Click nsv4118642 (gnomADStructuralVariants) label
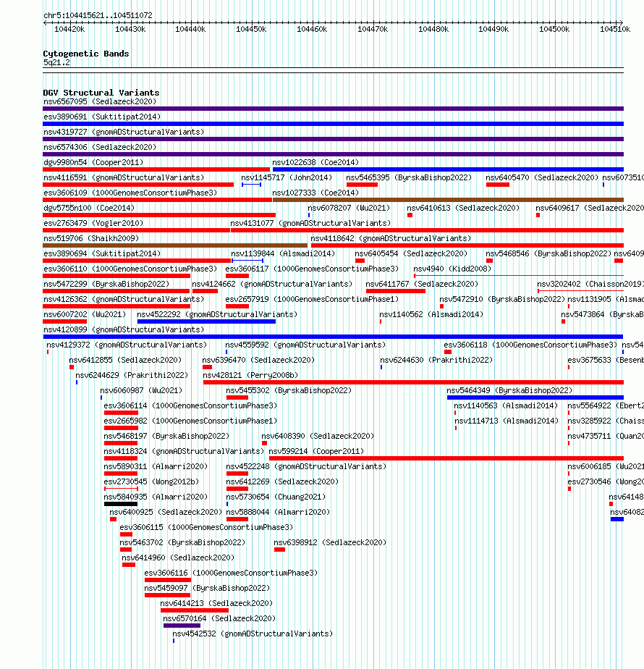644x669 pixels. click(x=391, y=238)
